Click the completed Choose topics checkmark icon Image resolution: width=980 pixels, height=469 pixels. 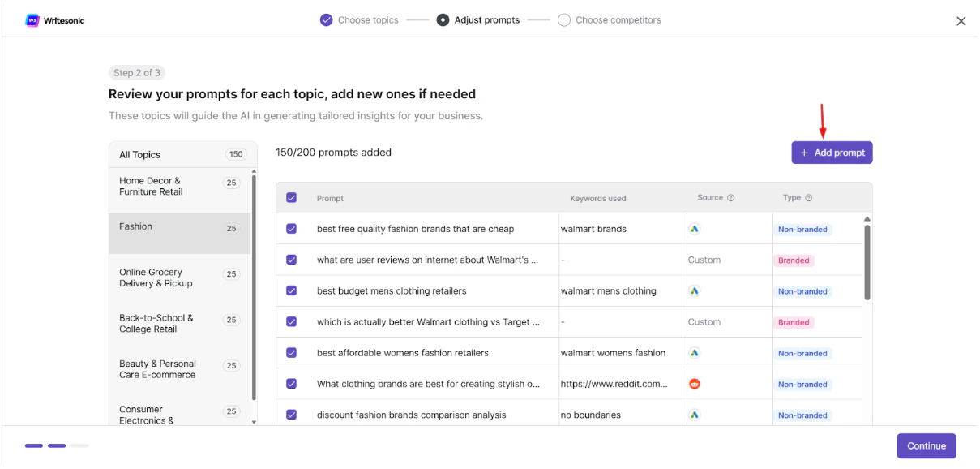(327, 20)
